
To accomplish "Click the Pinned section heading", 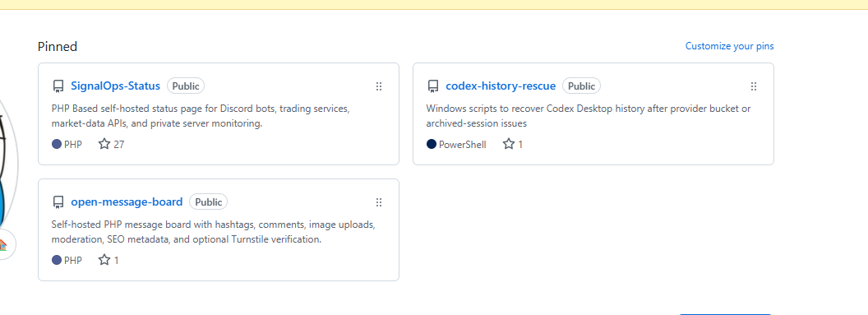I will click(x=58, y=47).
